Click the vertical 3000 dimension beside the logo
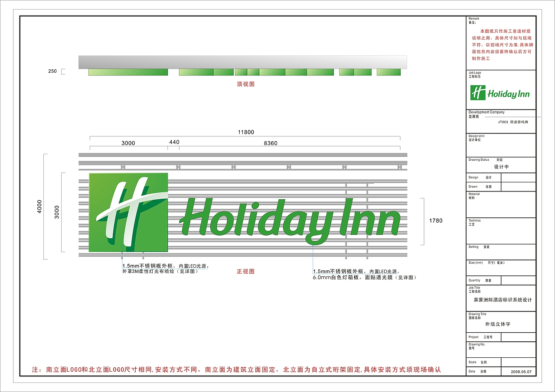 (x=57, y=212)
